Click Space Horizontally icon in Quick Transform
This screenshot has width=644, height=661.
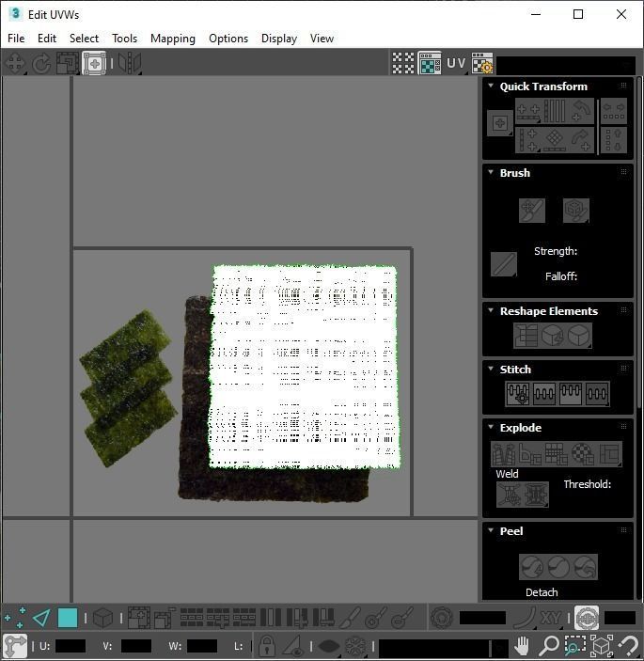(x=614, y=111)
